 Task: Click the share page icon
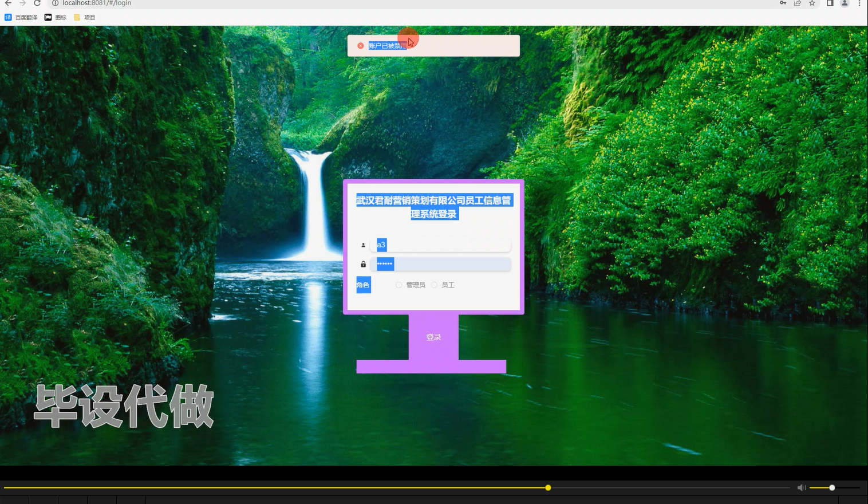pos(798,3)
